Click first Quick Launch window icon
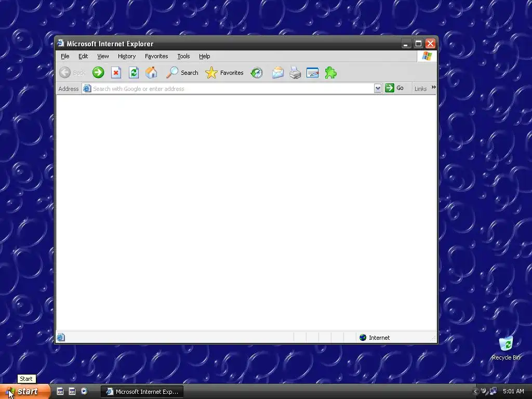This screenshot has width=532, height=399. pyautogui.click(x=60, y=391)
